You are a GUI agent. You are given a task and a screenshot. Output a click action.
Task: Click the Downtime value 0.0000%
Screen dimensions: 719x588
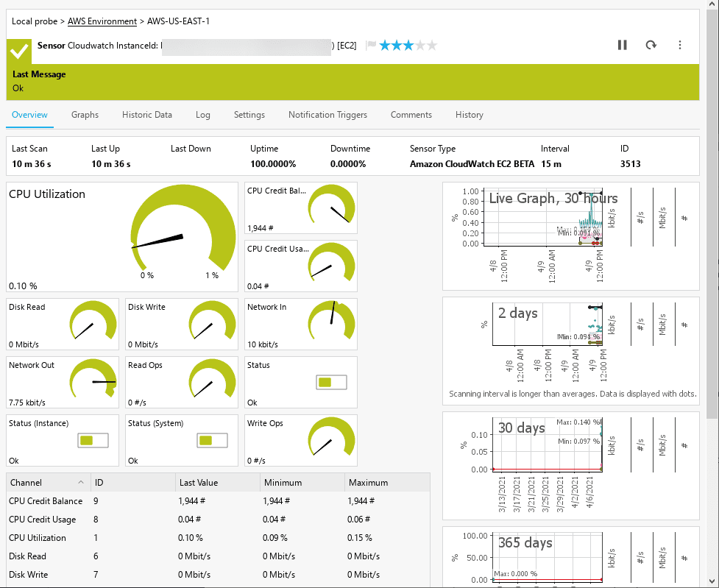coord(348,163)
